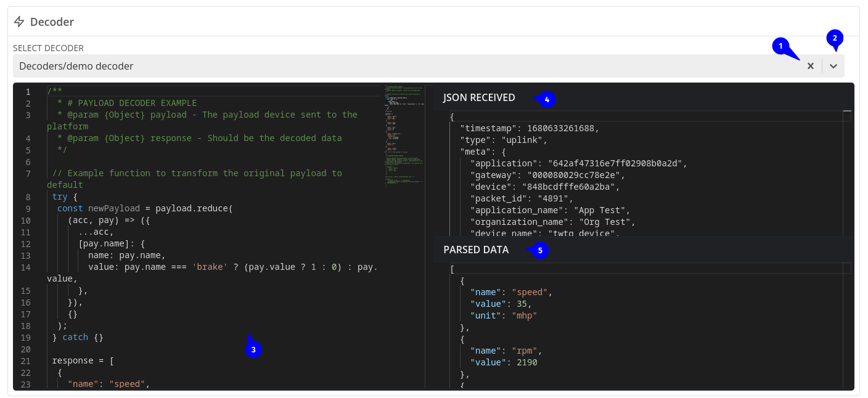Click the 'response = [' code line
The height and width of the screenshot is (398, 868).
click(83, 361)
